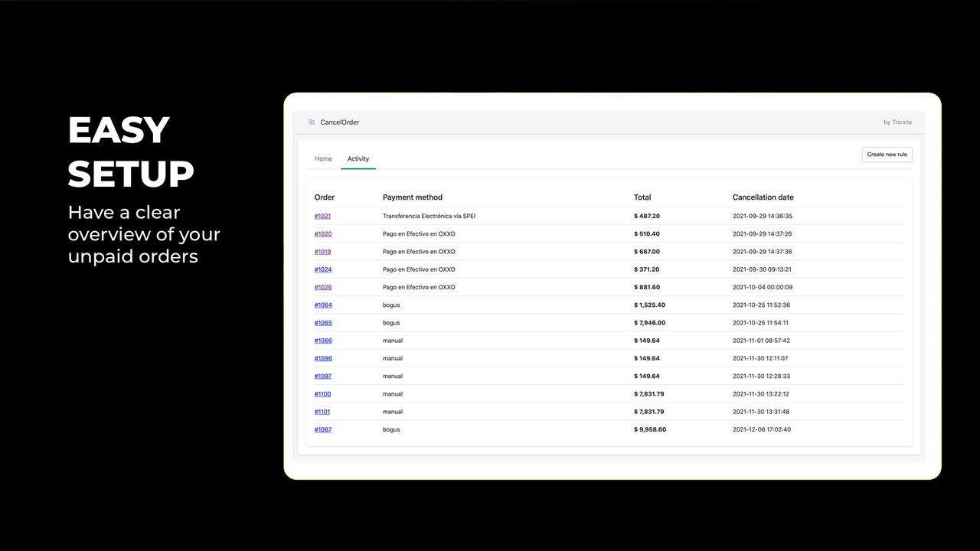980x551 pixels.
Task: Click the Cancellation date column header
Action: [x=763, y=197]
